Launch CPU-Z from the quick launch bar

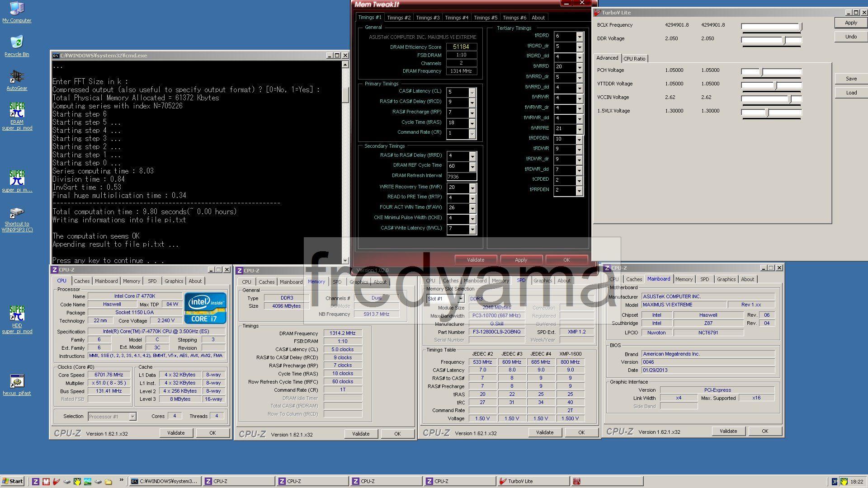(36, 482)
